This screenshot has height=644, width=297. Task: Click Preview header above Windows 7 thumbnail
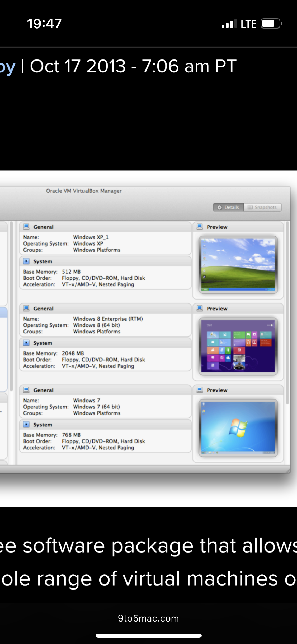[x=238, y=390]
